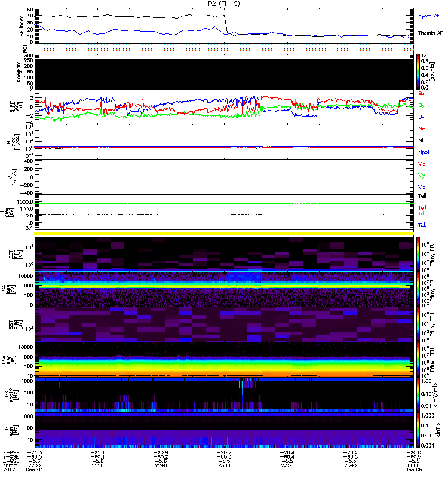Click the red Bz legend label
This screenshot has height=478, width=448.
coord(422,94)
